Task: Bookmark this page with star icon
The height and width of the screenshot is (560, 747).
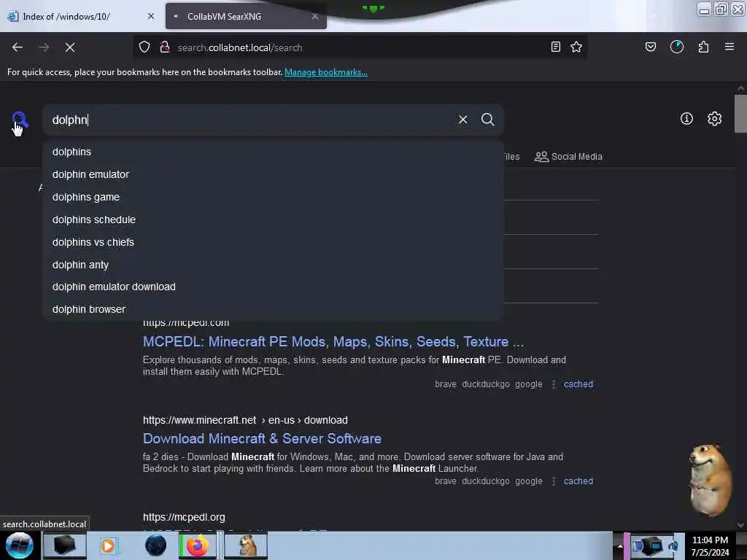Action: click(x=576, y=47)
